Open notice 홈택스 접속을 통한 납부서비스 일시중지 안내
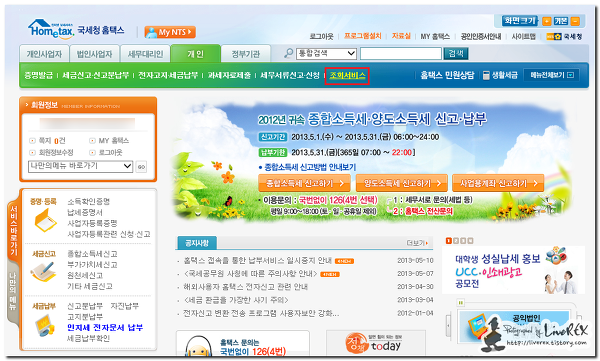Screen dimensions: 600x361 tap(258, 261)
